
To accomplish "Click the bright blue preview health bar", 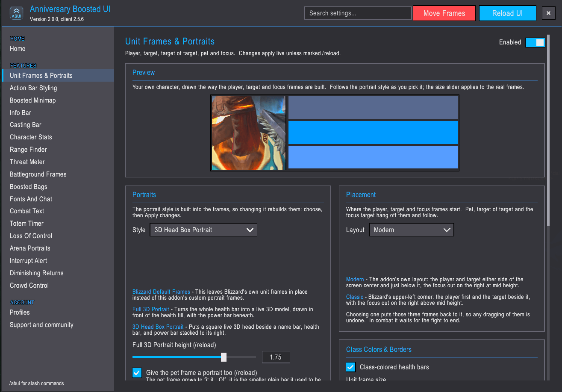I will tap(373, 133).
